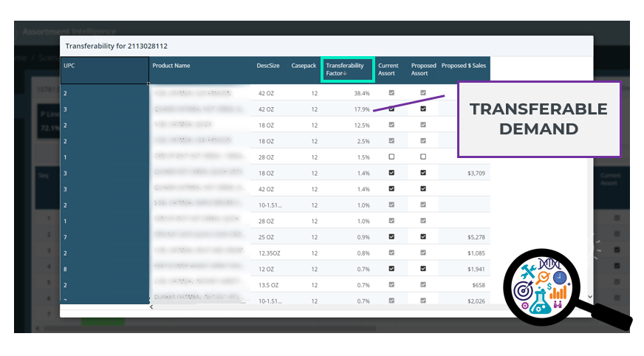Click the Product Name column header
Viewport: 644px width, 356px height.
pos(171,66)
